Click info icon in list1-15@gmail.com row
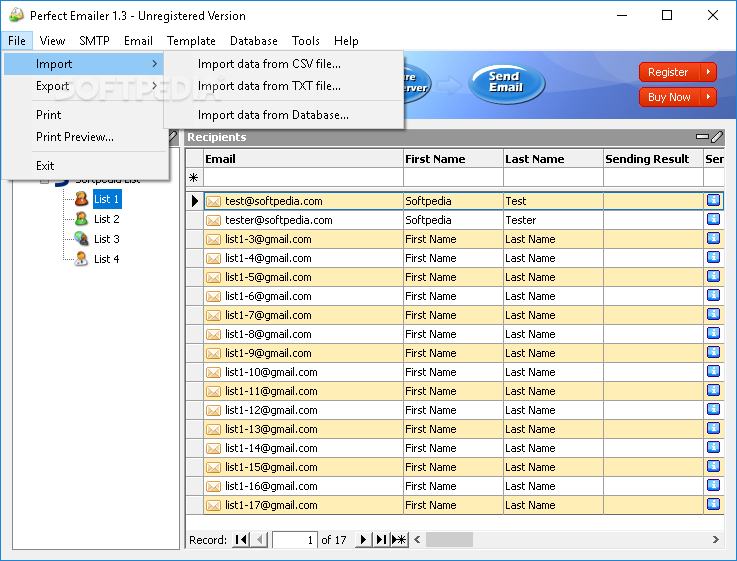 pyautogui.click(x=713, y=467)
